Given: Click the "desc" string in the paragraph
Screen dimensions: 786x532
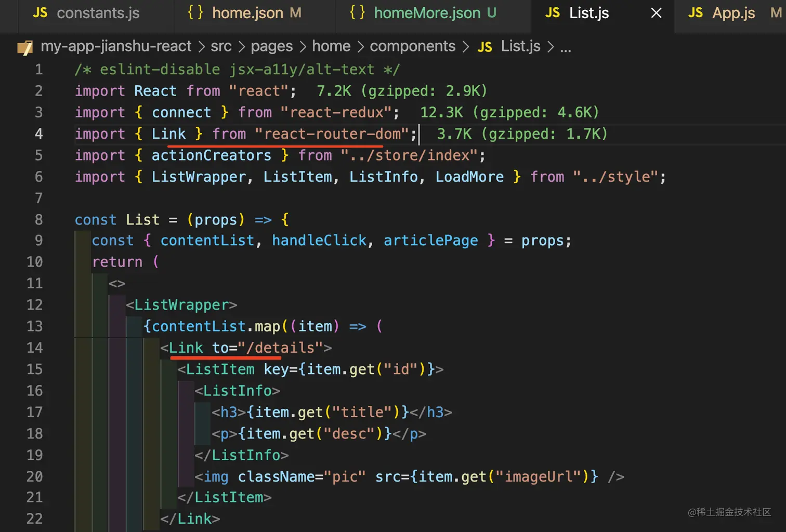Looking at the screenshot, I should click(349, 433).
